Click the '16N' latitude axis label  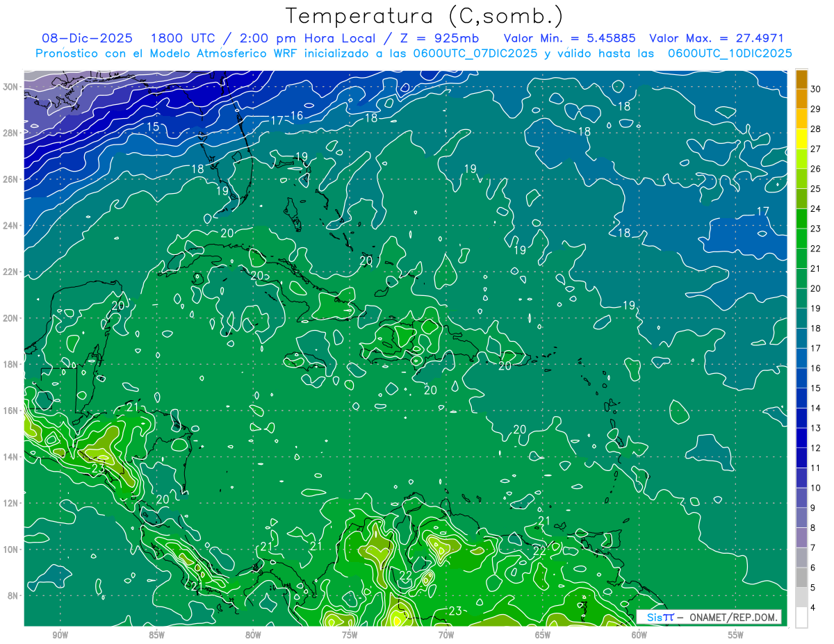(10, 410)
